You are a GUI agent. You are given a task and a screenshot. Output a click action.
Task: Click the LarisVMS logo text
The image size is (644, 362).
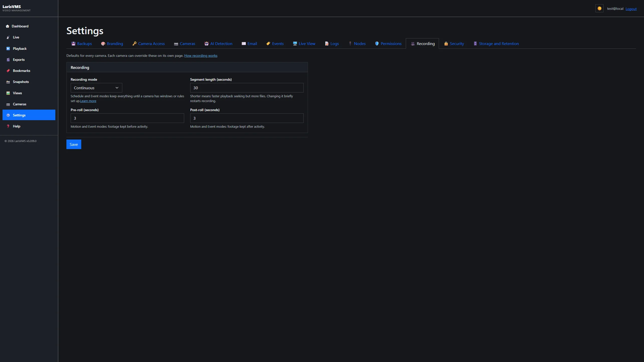click(12, 7)
